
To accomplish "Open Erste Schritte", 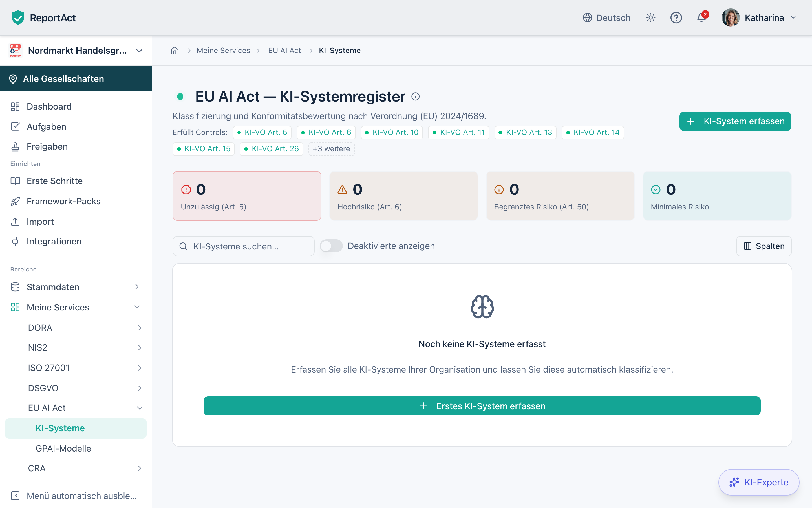I will 76,181.
